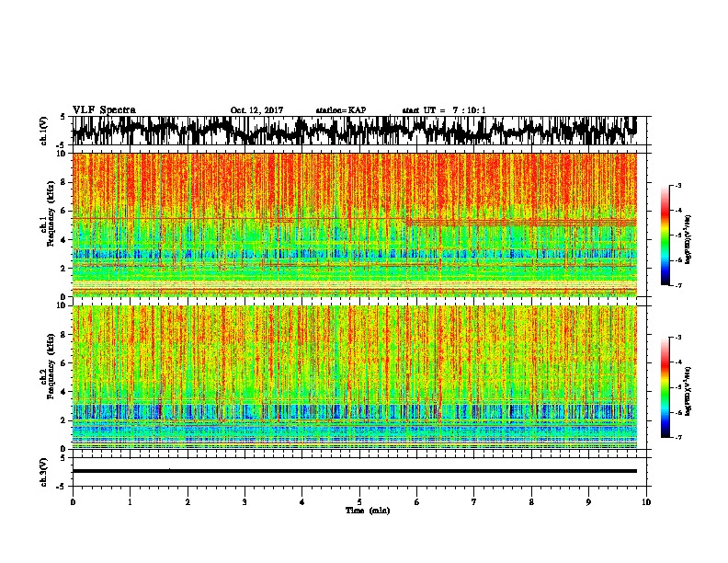Click the 'ch.3(V)' axis label
This screenshot has height=563, width=728.
44,472
